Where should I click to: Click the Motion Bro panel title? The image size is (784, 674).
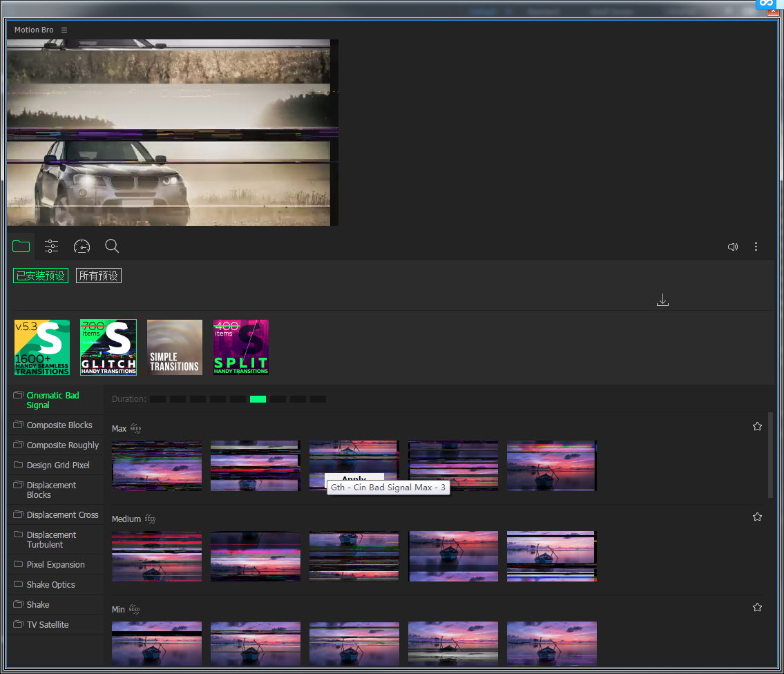tap(34, 30)
